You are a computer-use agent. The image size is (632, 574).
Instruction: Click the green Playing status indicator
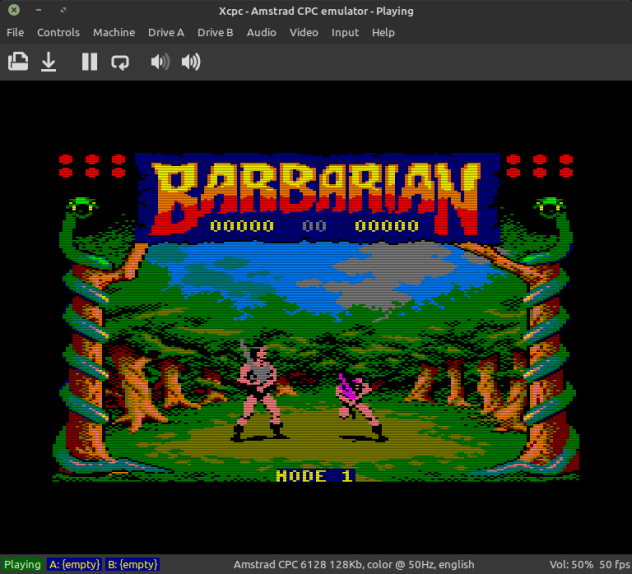[x=22, y=564]
